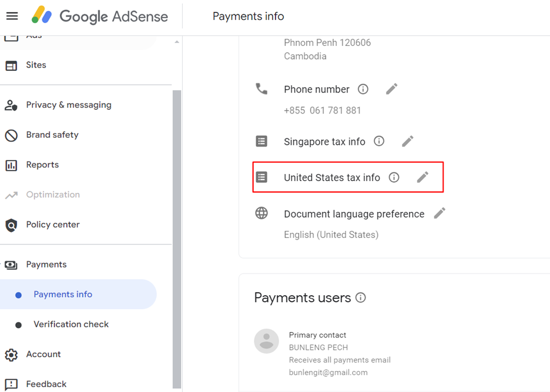
Task: Click Primary contact label
Action: click(x=317, y=335)
